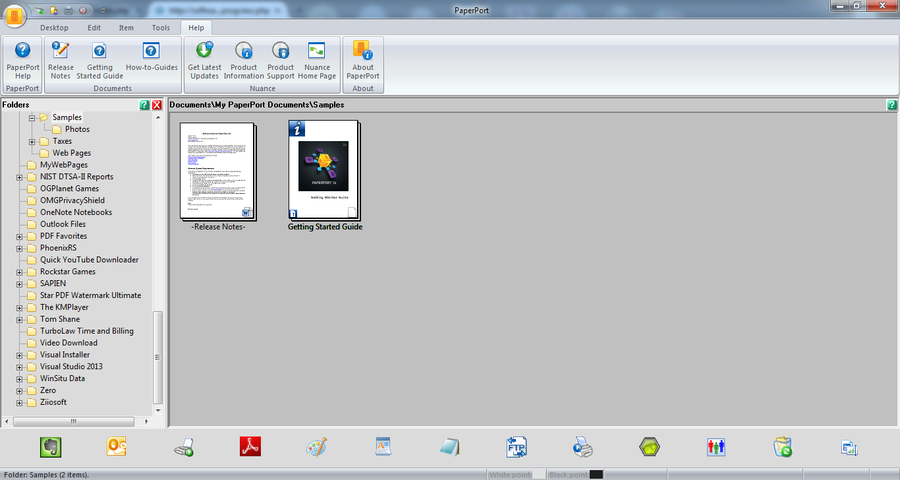Click the orange PaperPort application button
The height and width of the screenshot is (480, 900).
pos(15,16)
